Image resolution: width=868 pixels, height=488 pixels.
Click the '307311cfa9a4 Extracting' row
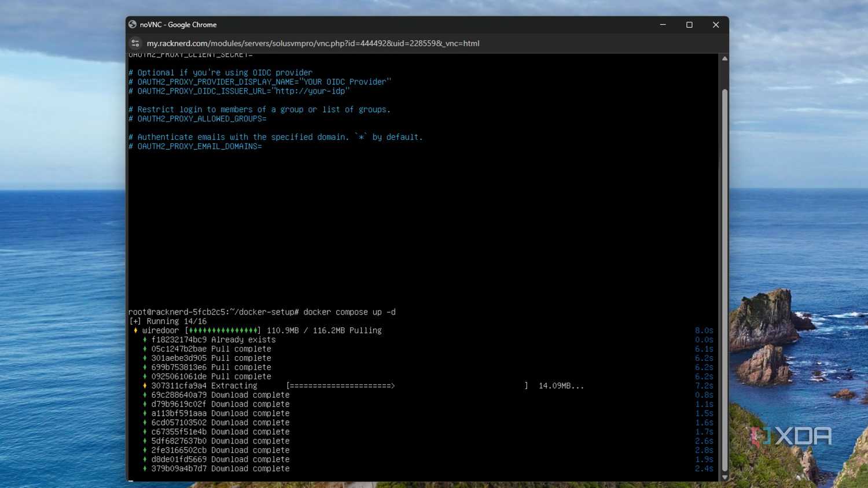[363, 386]
